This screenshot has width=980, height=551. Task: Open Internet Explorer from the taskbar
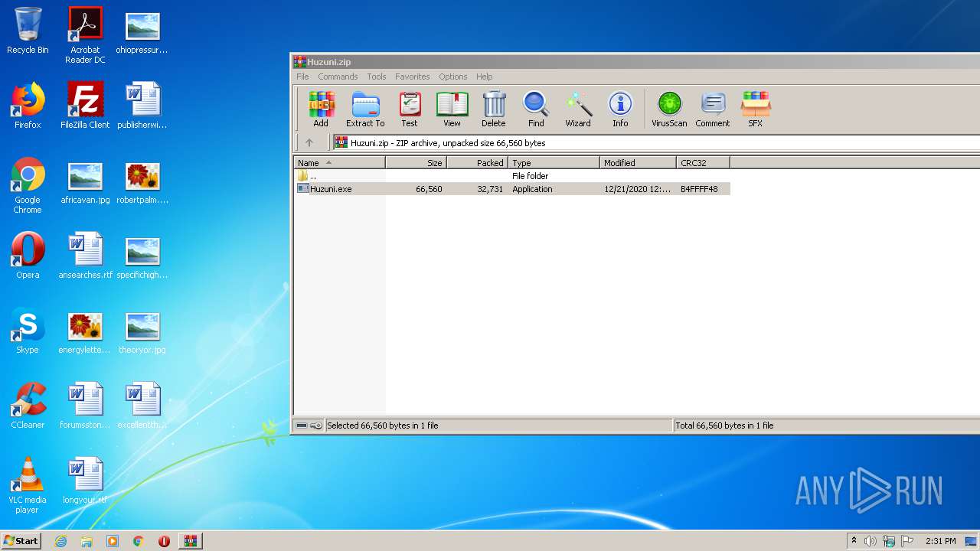[60, 541]
